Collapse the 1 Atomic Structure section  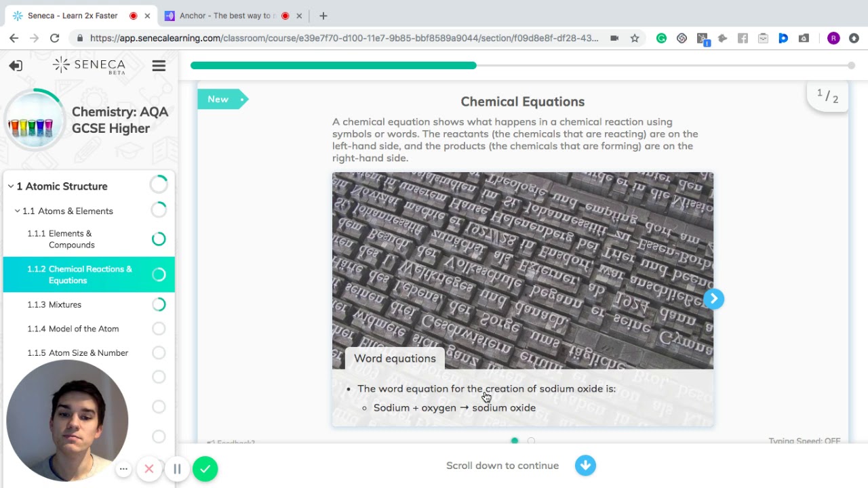[x=11, y=186]
